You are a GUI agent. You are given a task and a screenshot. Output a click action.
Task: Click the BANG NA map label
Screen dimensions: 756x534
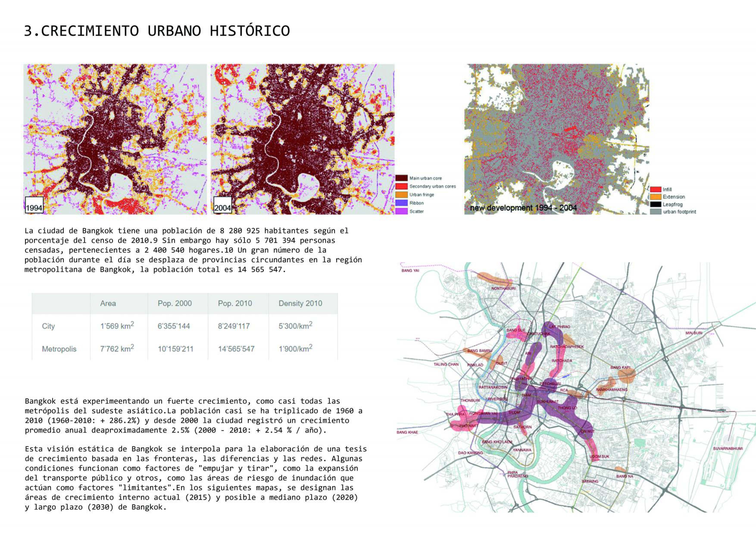point(625,476)
